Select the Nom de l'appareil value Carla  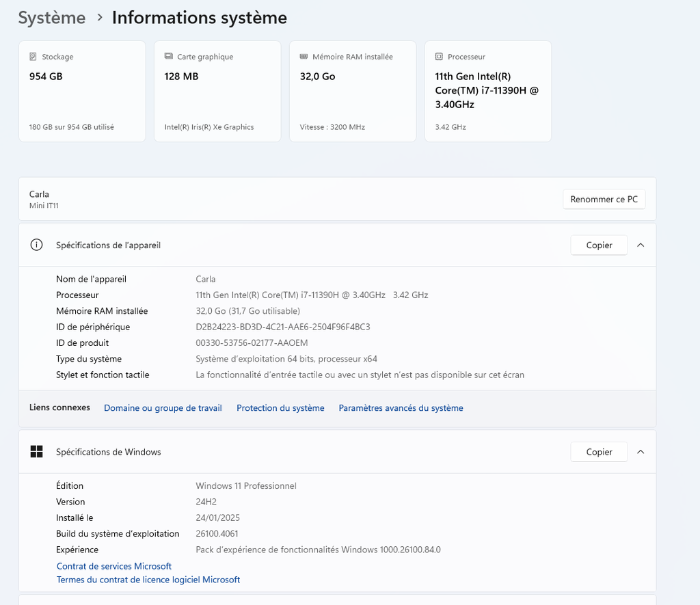205,279
